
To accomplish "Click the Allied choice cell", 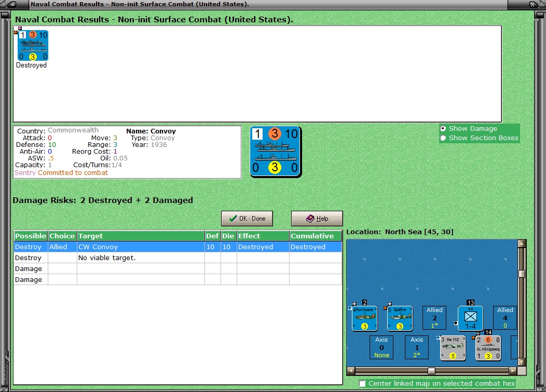I will click(62, 247).
